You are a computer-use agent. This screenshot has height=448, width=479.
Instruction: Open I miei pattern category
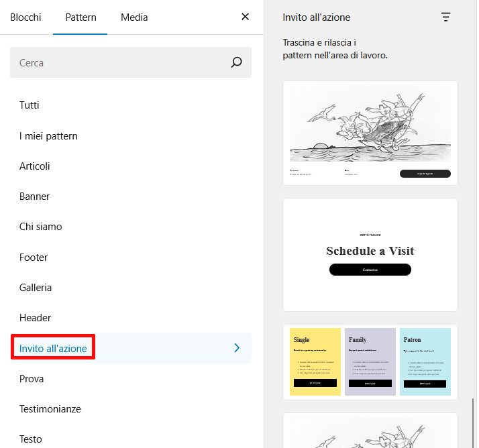click(48, 136)
